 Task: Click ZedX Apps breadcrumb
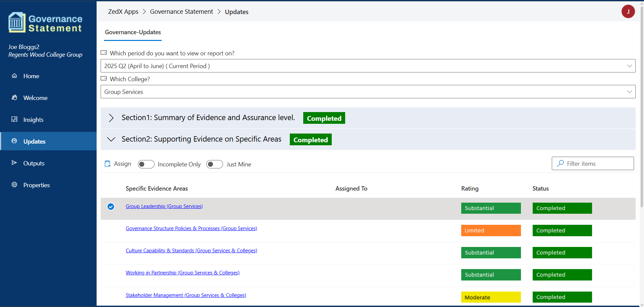point(123,12)
